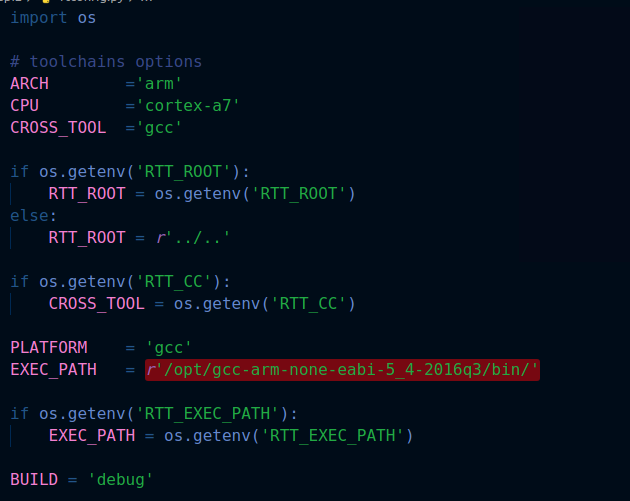This screenshot has width=630, height=501.
Task: Click the 'arm' string value
Action: click(x=159, y=83)
